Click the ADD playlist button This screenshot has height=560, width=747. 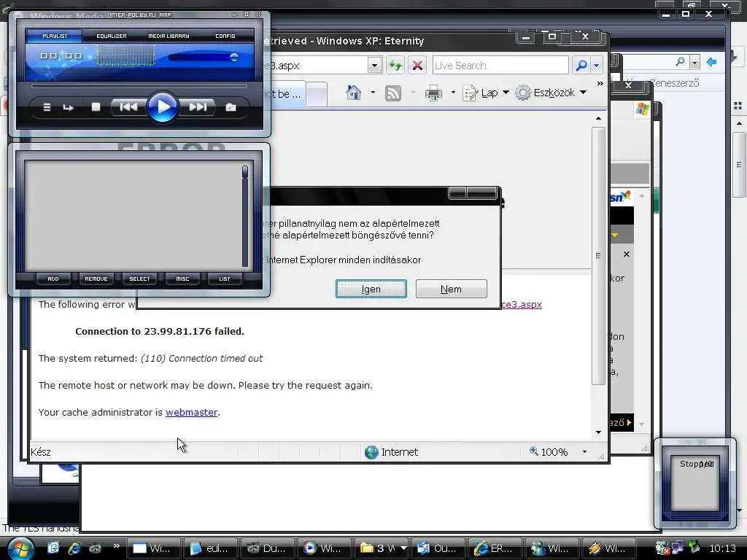point(53,279)
